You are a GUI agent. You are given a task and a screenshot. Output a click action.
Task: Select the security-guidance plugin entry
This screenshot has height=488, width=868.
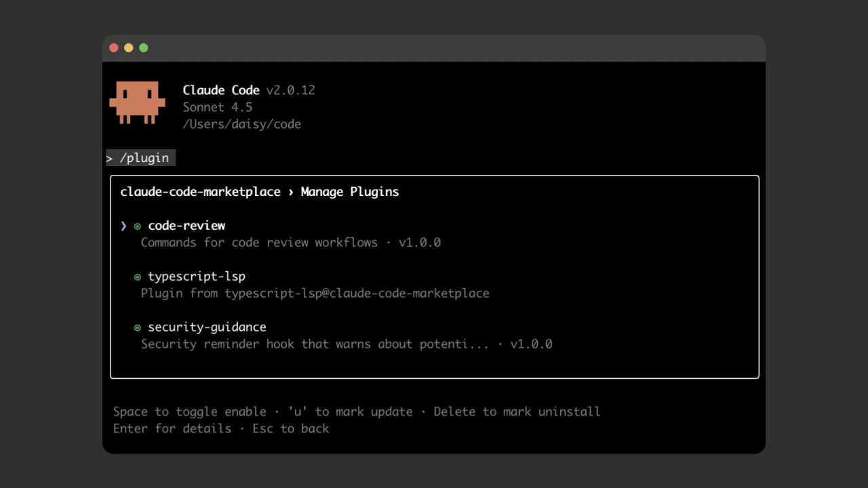207,327
